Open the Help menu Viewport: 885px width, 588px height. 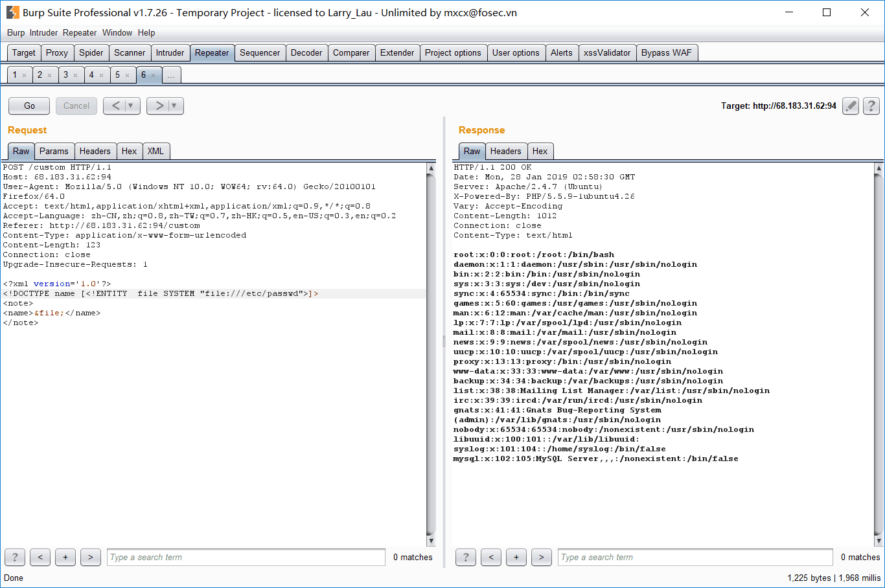coord(146,32)
